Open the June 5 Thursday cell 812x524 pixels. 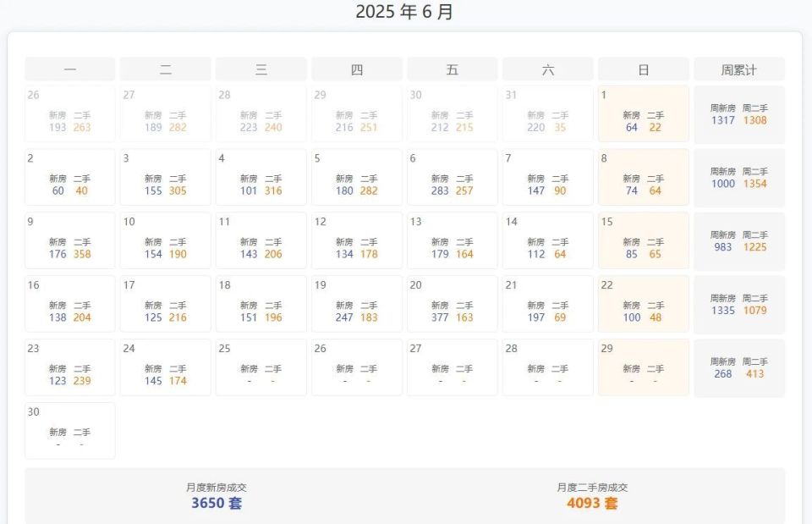356,177
